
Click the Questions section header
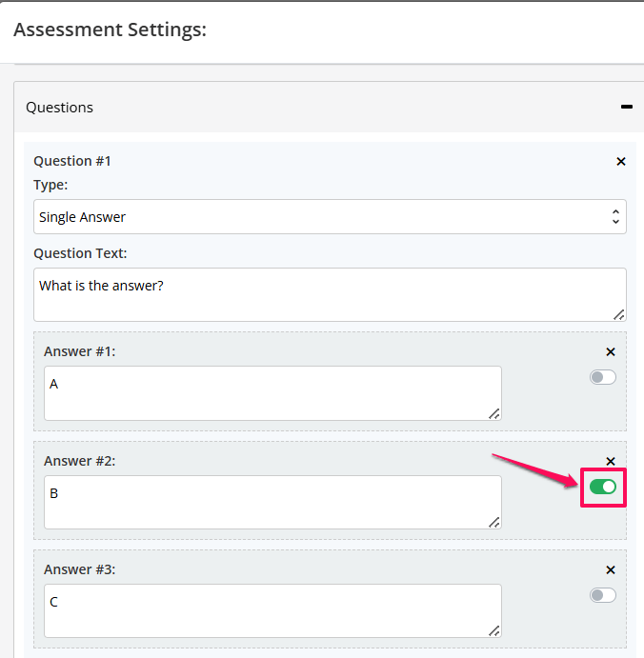[x=329, y=108]
